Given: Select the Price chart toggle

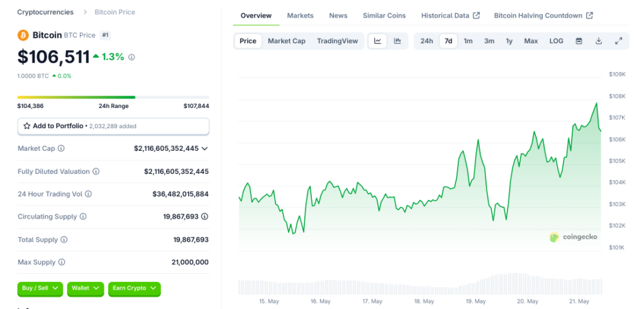Looking at the screenshot, I should [x=248, y=41].
